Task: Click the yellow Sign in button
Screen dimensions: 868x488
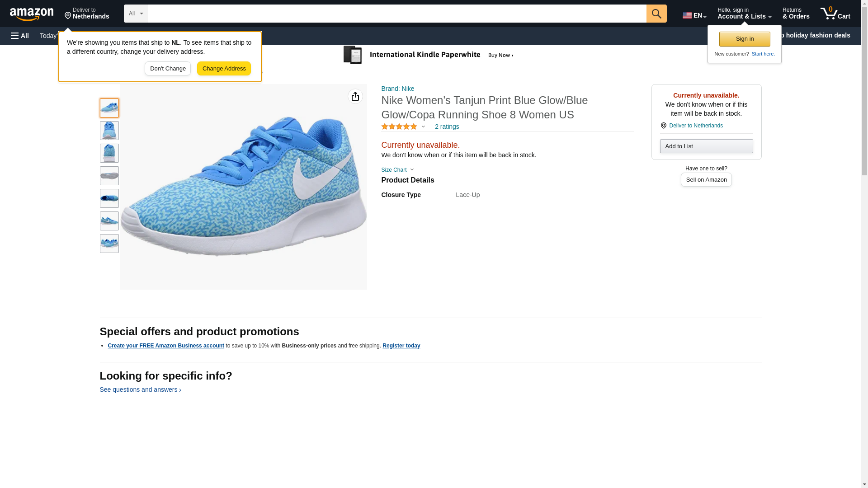Action: click(x=744, y=39)
